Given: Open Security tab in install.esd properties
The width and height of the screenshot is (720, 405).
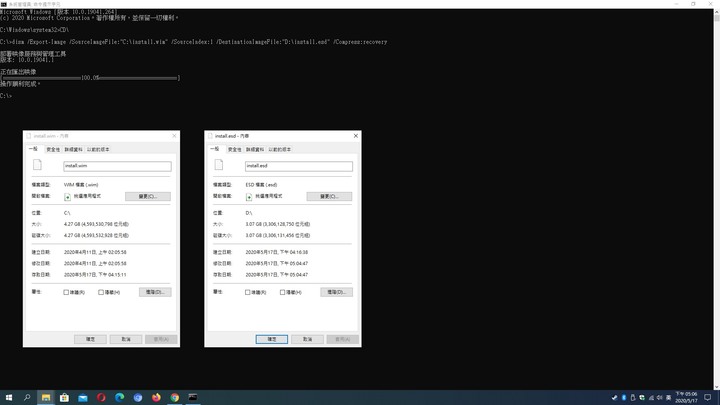Looking at the screenshot, I should coord(235,150).
